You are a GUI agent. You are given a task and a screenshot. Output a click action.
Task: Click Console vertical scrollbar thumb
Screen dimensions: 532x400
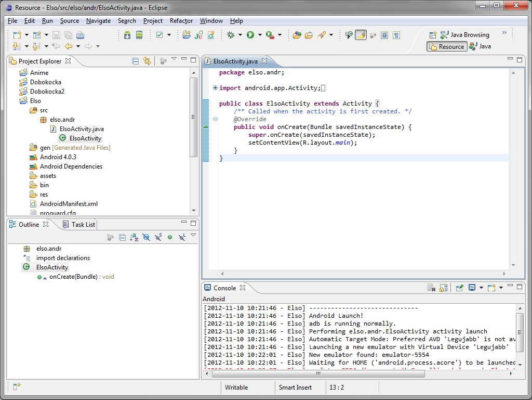tap(520, 332)
